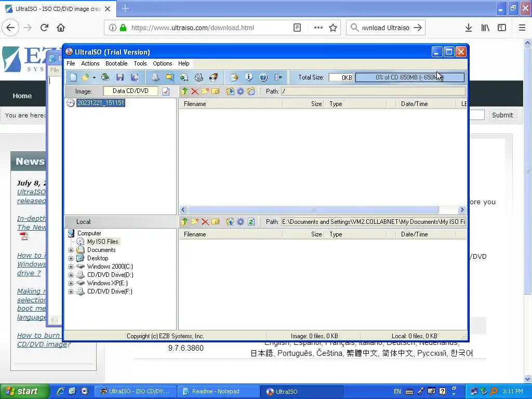Click the gear icon in Local pane toolbar
532x399 pixels.
pyautogui.click(x=240, y=222)
